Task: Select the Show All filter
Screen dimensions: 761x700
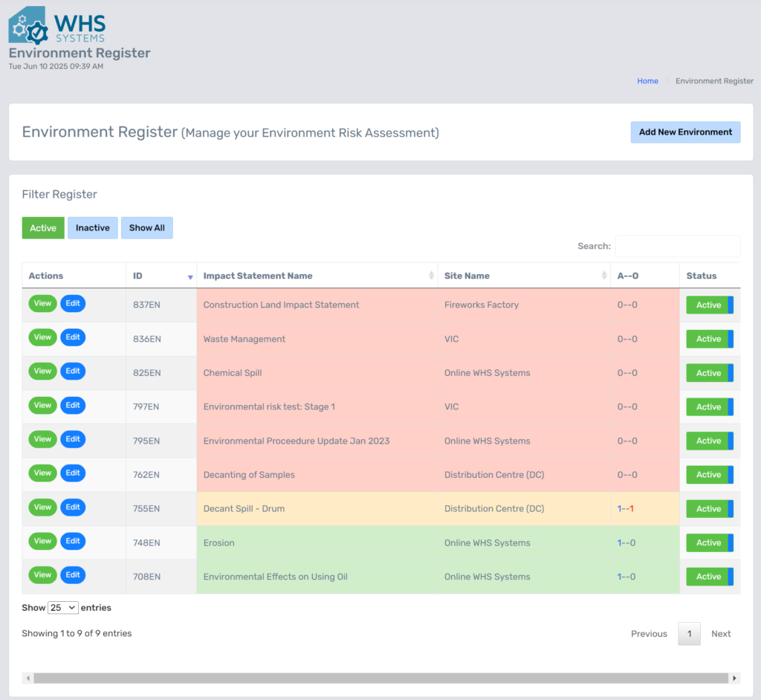Action: click(147, 228)
